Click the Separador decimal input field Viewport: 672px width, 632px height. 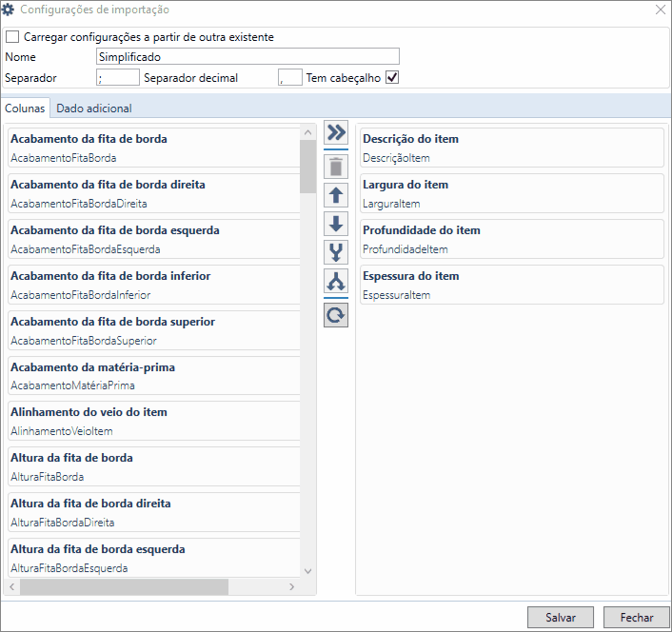coord(290,77)
